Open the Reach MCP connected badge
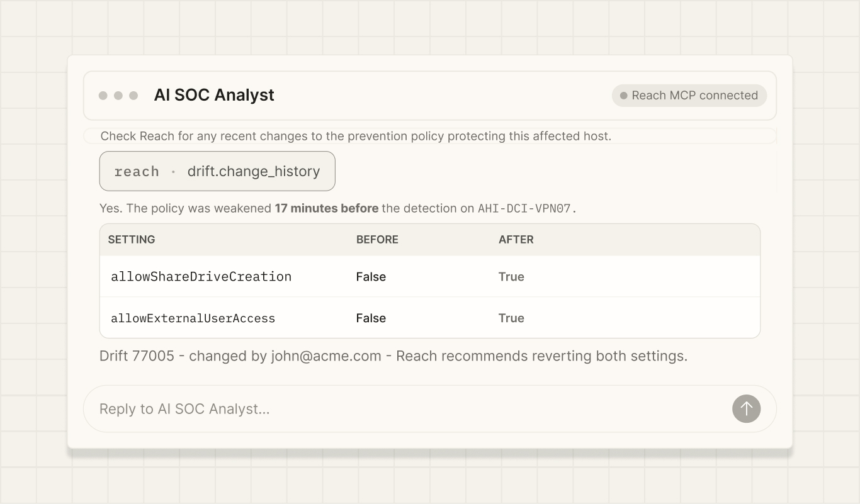The height and width of the screenshot is (504, 860). pyautogui.click(x=689, y=96)
